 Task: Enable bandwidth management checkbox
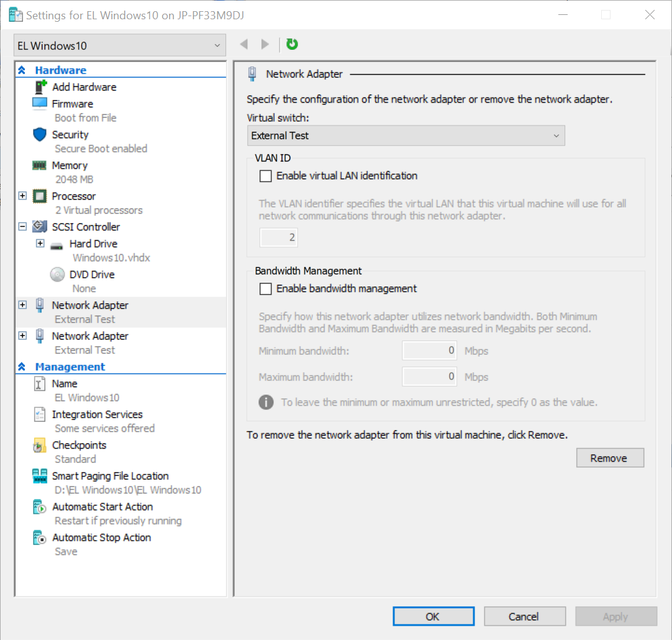[x=266, y=289]
